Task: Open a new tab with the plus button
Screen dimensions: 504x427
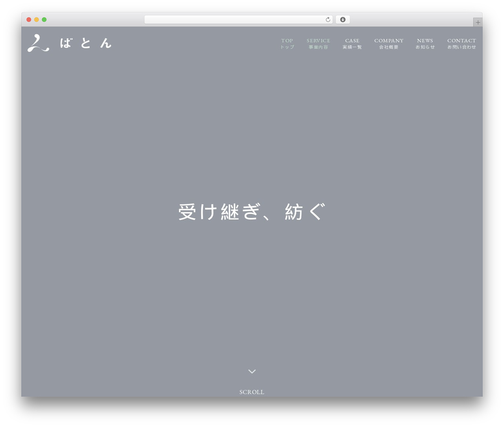Action: point(478,22)
